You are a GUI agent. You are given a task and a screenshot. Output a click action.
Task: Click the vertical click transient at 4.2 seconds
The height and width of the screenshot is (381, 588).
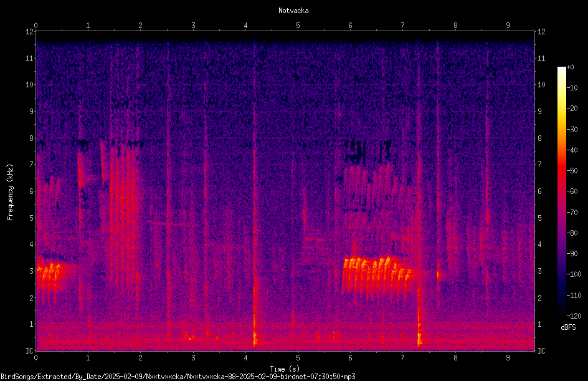pos(255,195)
